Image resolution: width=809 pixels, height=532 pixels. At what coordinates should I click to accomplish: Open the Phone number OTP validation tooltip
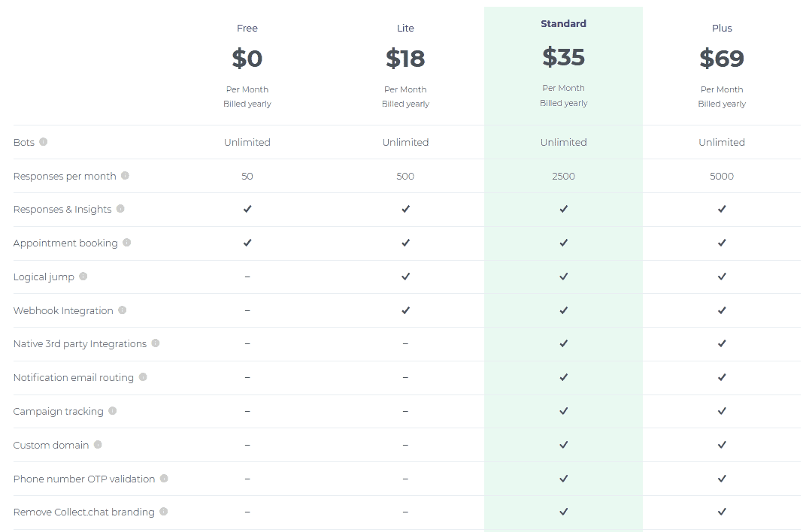(x=164, y=479)
